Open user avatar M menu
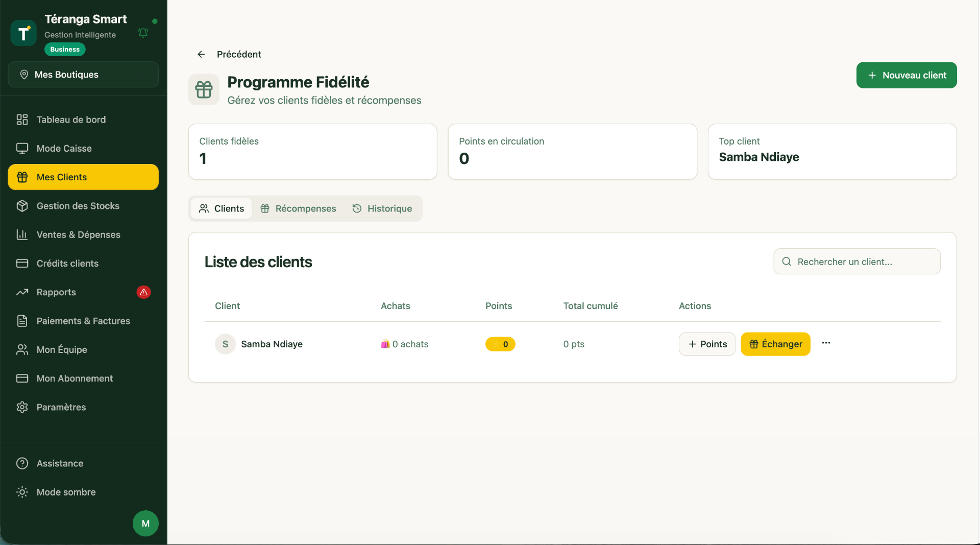Screen dimensions: 980x545 click(x=145, y=524)
